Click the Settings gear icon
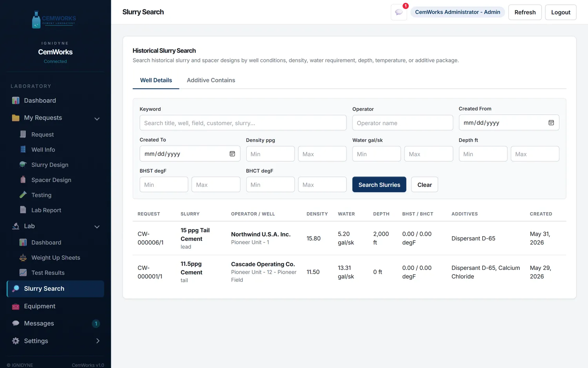Image resolution: width=588 pixels, height=368 pixels. pyautogui.click(x=16, y=341)
